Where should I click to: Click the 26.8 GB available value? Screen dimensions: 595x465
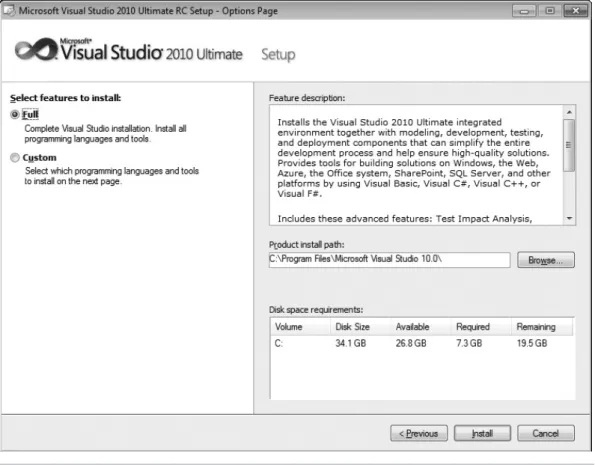tap(411, 344)
